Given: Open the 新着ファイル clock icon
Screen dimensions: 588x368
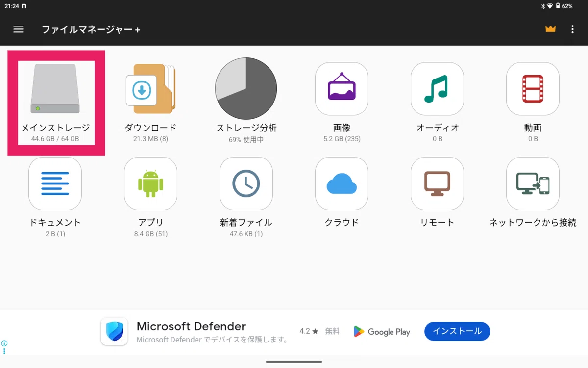Looking at the screenshot, I should (x=246, y=184).
